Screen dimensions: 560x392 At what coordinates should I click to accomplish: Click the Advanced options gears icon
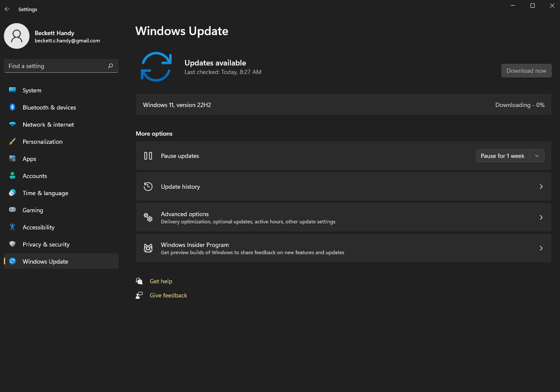click(x=148, y=217)
